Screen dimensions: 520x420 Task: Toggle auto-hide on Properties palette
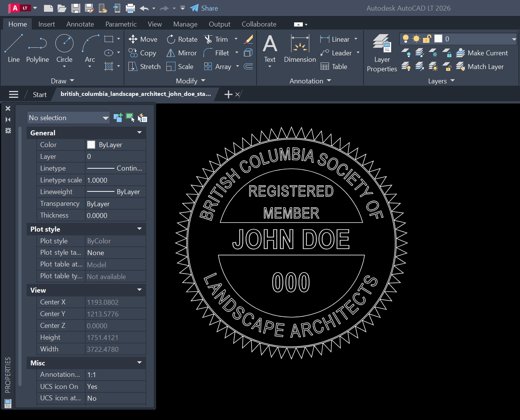pyautogui.click(x=8, y=119)
